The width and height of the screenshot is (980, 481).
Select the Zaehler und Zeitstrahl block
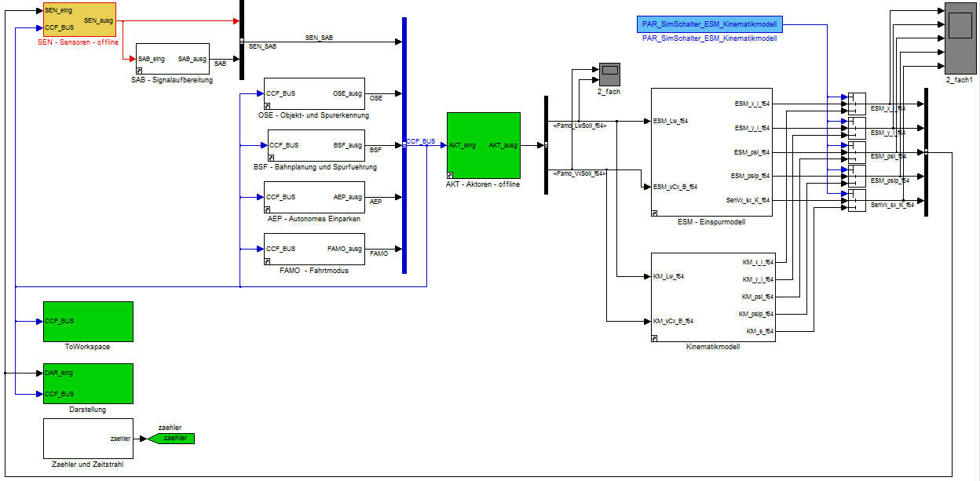(88, 438)
